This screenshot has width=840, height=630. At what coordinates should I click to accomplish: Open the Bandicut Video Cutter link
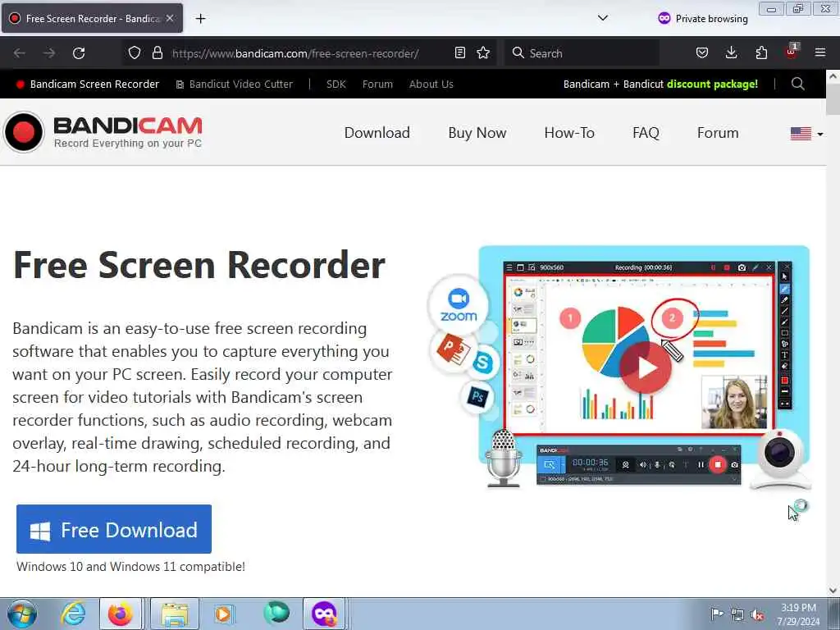pos(234,84)
